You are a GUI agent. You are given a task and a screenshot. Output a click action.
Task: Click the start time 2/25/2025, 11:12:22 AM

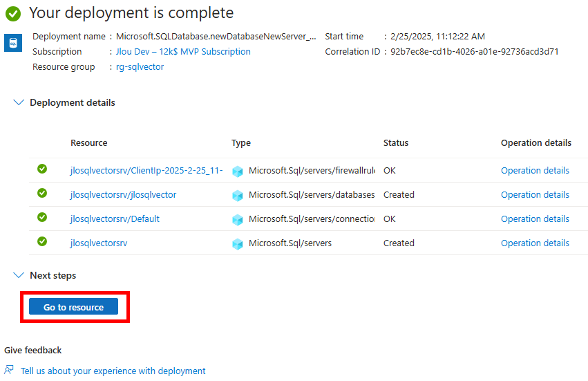pos(437,37)
